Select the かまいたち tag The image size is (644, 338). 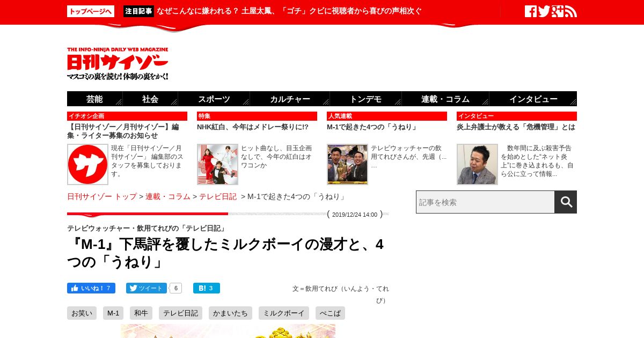click(x=230, y=313)
